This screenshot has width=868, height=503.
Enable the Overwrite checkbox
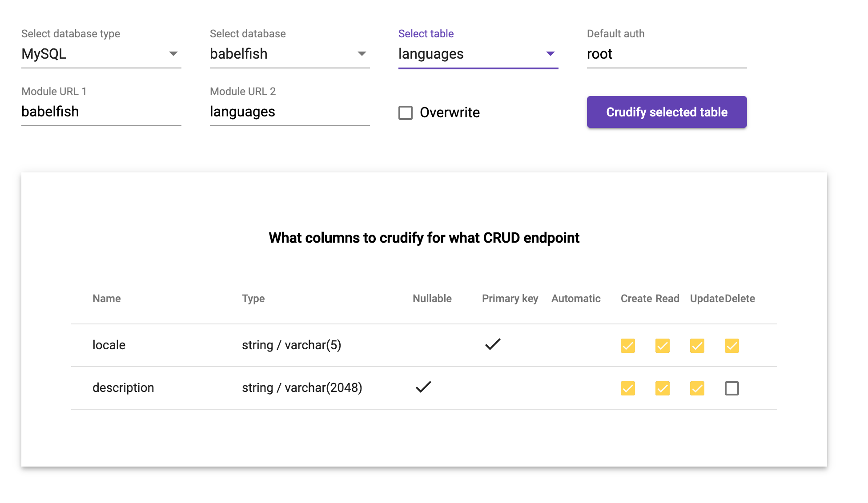pyautogui.click(x=406, y=113)
